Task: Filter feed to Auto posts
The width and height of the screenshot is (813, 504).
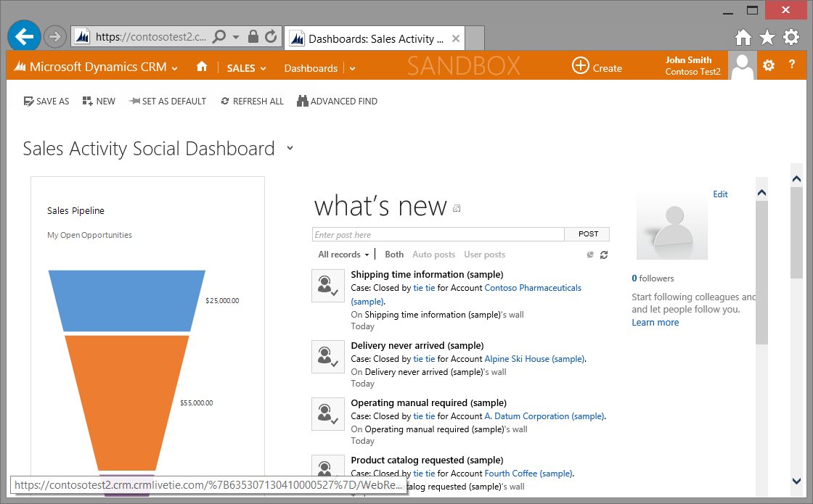Action: [x=433, y=255]
